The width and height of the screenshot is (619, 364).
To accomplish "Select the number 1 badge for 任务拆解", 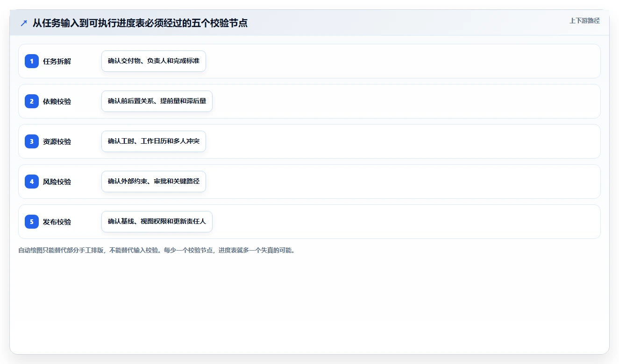I will pos(32,61).
